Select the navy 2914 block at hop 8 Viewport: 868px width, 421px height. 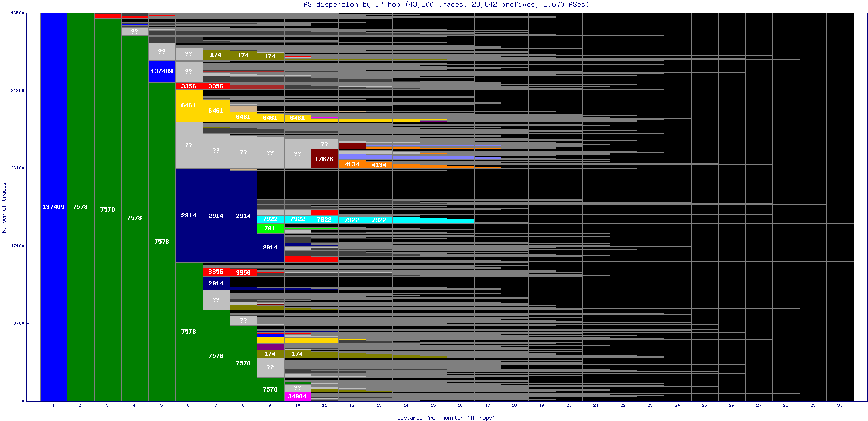(x=243, y=216)
